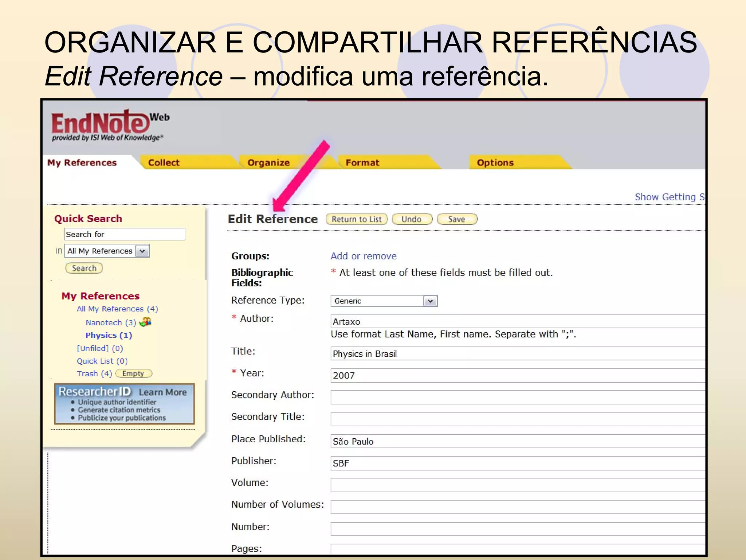Viewport: 746px width, 560px height.
Task: Click the Title field with Physics in Brasil
Action: pyautogui.click(x=518, y=354)
